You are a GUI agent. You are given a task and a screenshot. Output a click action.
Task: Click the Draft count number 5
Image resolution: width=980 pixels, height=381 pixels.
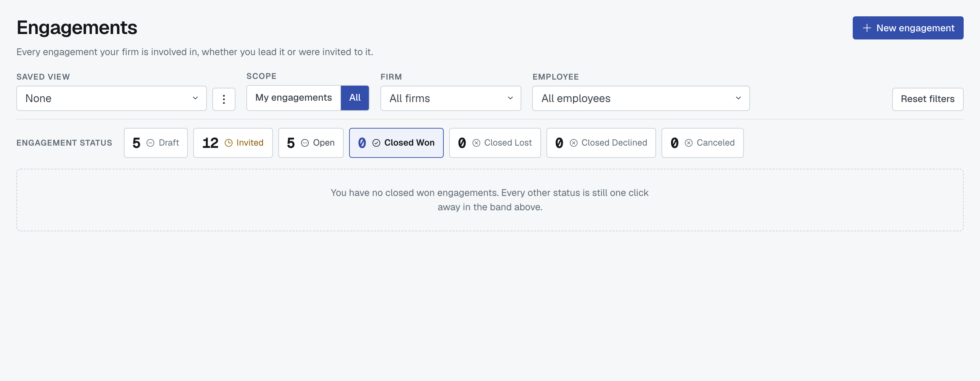136,143
